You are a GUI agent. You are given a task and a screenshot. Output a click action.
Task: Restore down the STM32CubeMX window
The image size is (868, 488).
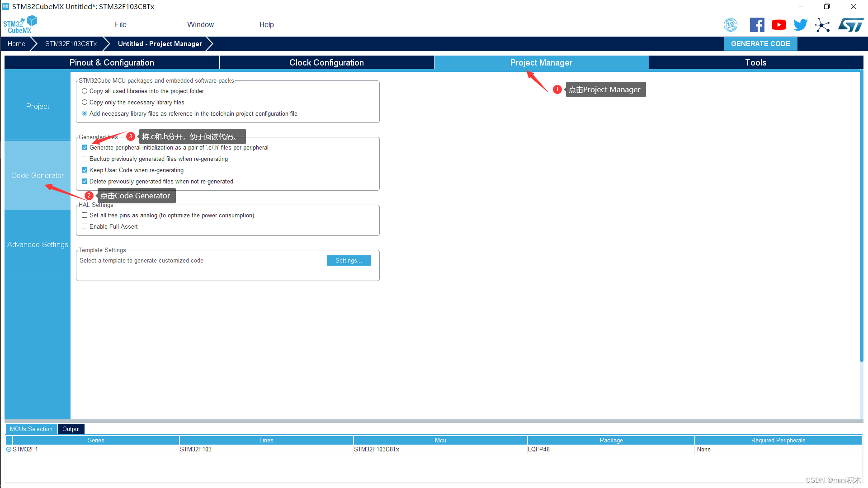827,6
